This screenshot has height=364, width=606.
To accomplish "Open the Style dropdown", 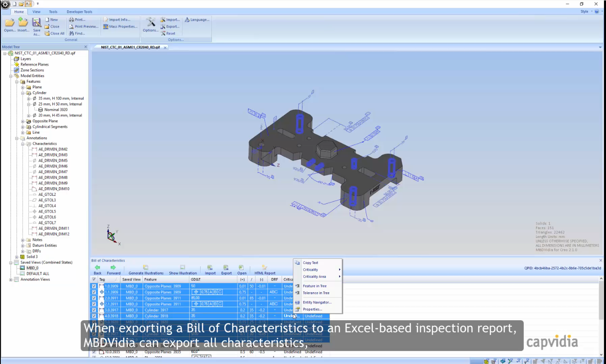I will (x=586, y=12).
